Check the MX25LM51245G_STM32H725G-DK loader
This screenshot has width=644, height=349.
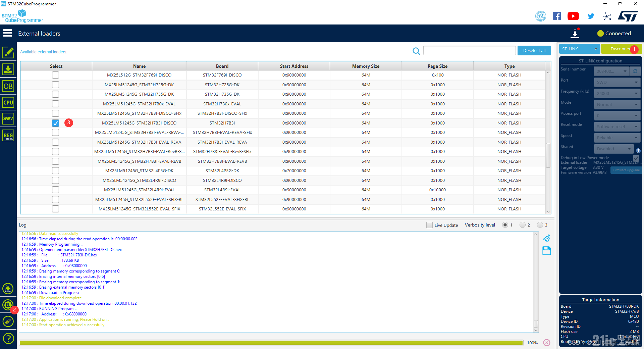56,85
